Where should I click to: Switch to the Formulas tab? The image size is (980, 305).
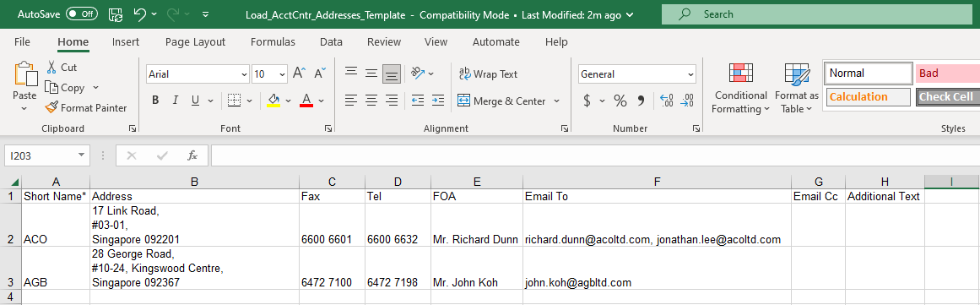coord(273,42)
